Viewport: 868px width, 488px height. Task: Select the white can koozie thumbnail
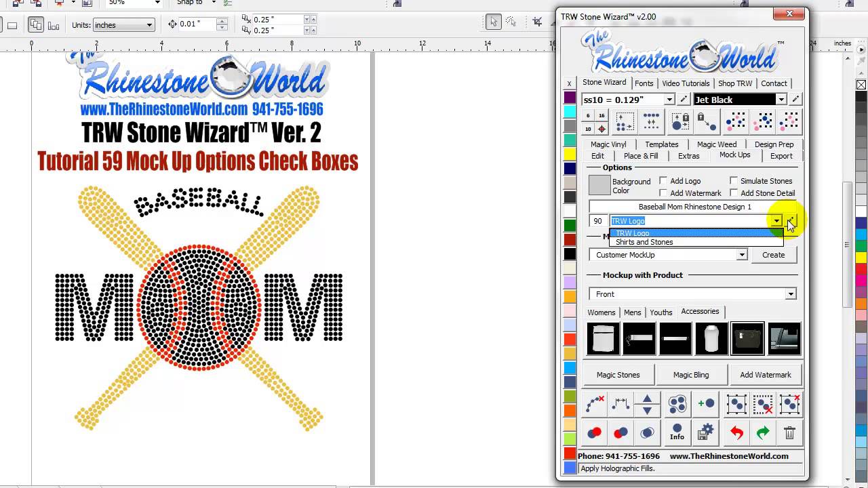coord(710,339)
